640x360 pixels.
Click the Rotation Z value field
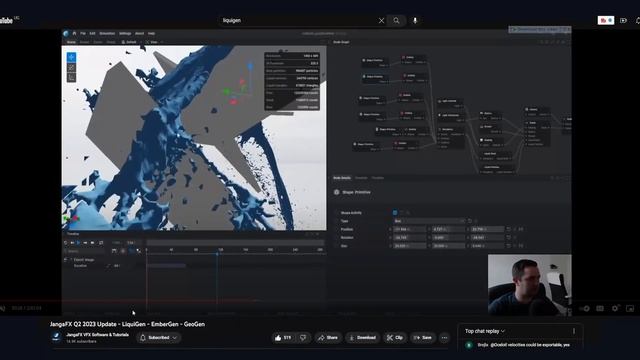click(487, 238)
